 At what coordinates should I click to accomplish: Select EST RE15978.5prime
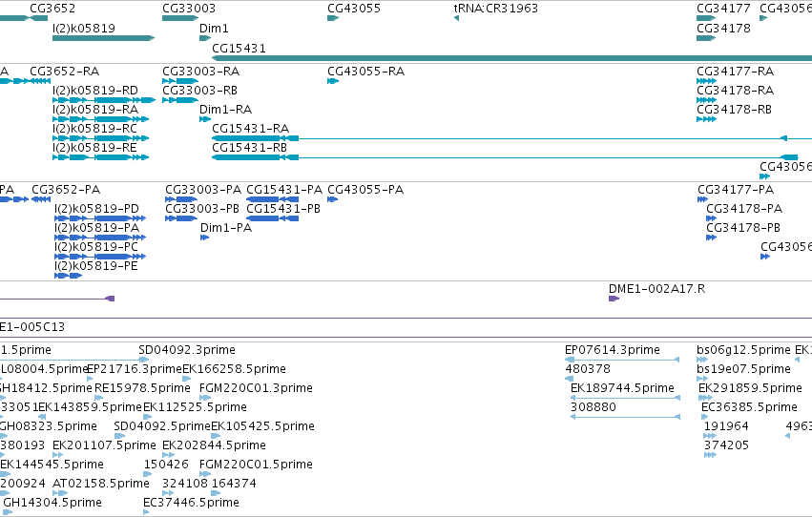[99, 398]
